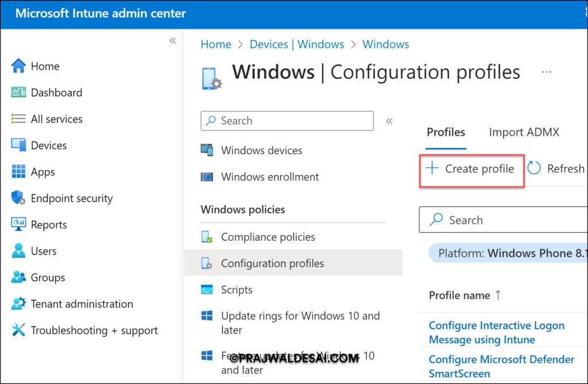Click the Create profile label

[x=479, y=168]
